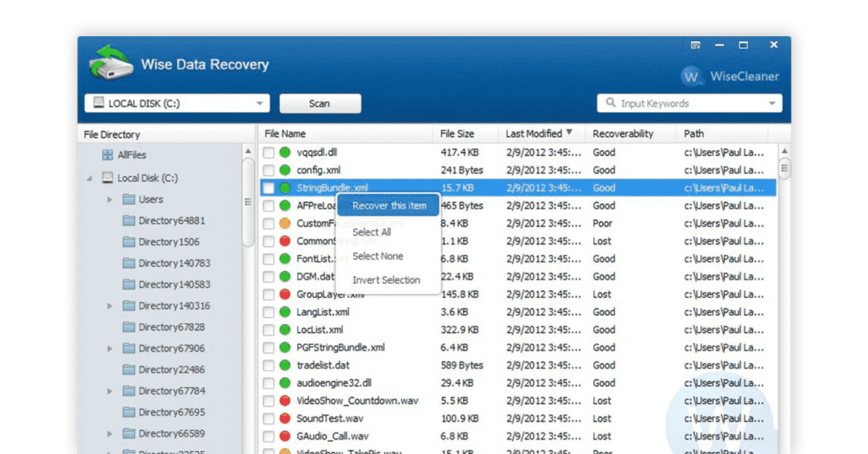Expand the Directory140316 tree node

tap(110, 306)
